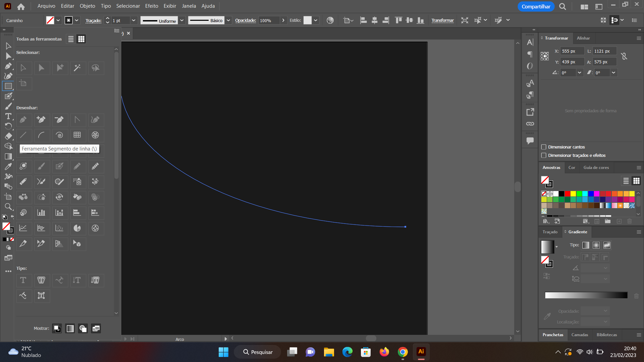
Task: Switch to the Guia de cores tab
Action: [x=596, y=168]
